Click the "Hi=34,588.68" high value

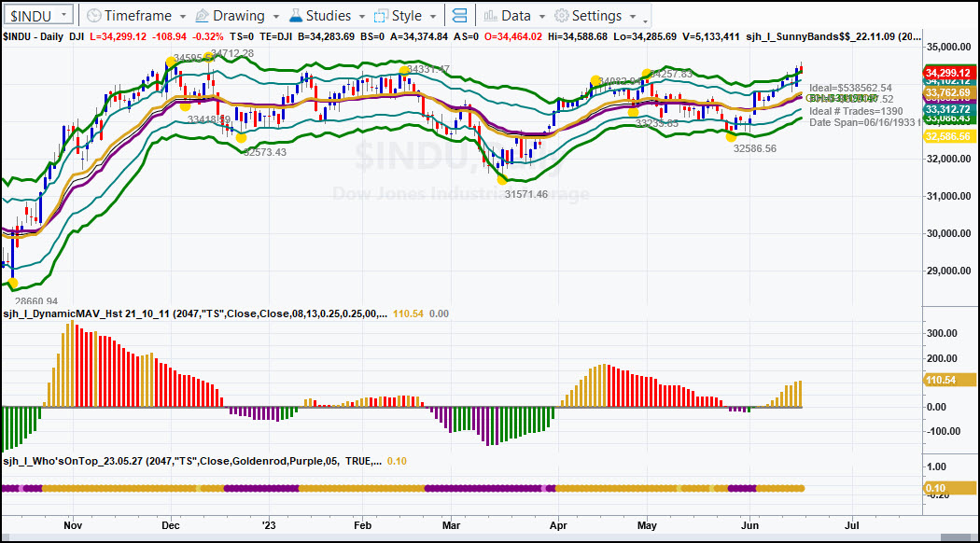click(578, 37)
